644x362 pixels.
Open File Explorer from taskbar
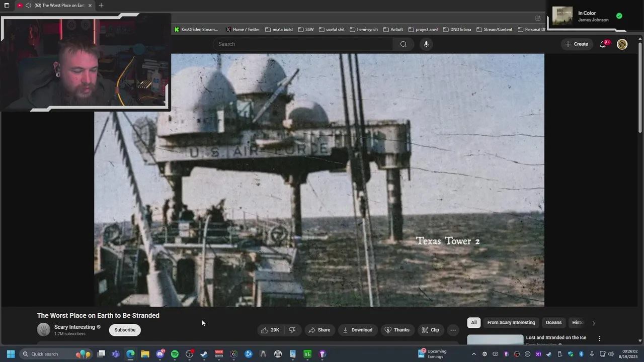(x=145, y=354)
